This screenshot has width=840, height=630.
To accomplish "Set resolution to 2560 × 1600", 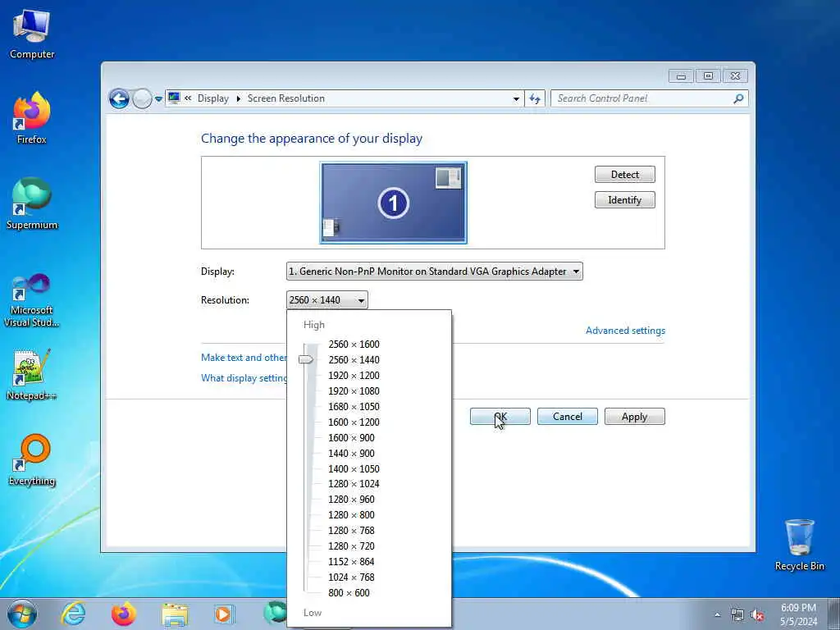I will pyautogui.click(x=354, y=344).
